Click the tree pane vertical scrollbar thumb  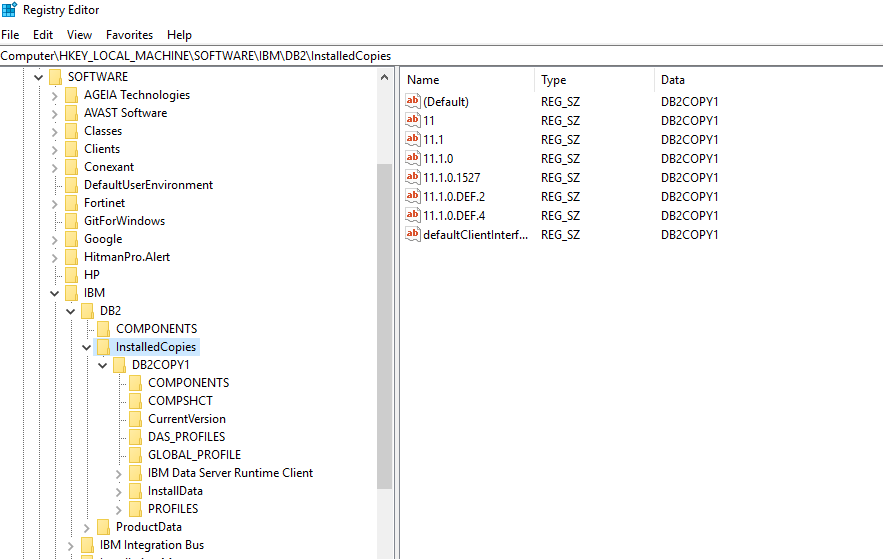pyautogui.click(x=385, y=327)
